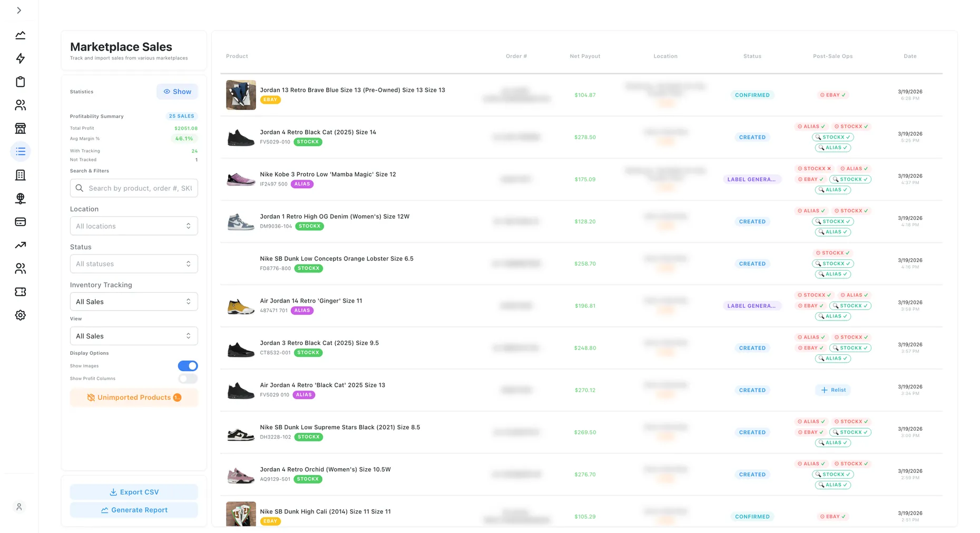This screenshot has width=980, height=533.
Task: Click the 46.1% average margin badge
Action: 184,139
